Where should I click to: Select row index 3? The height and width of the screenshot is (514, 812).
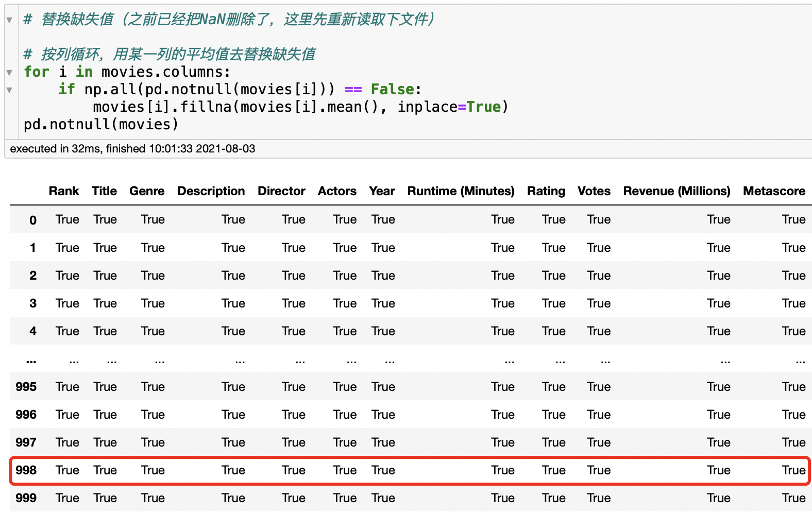[x=33, y=303]
